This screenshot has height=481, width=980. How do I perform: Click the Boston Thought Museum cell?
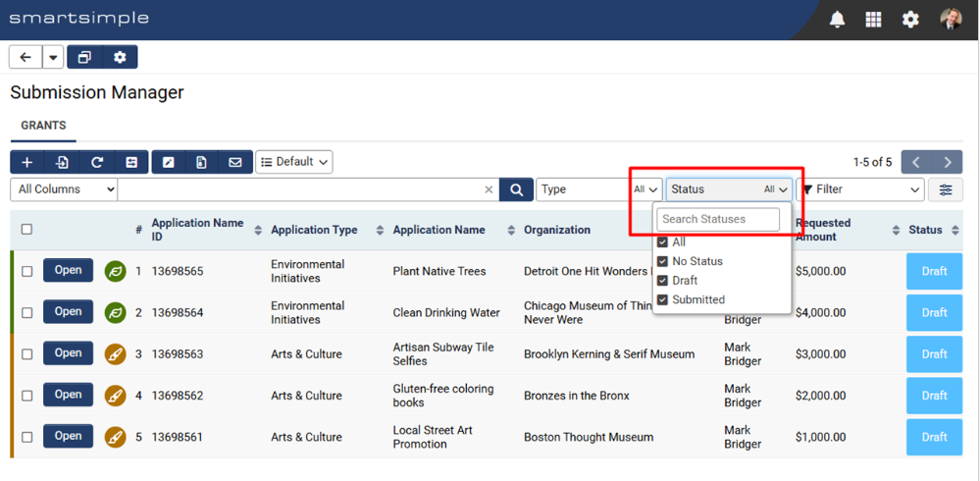coord(589,437)
